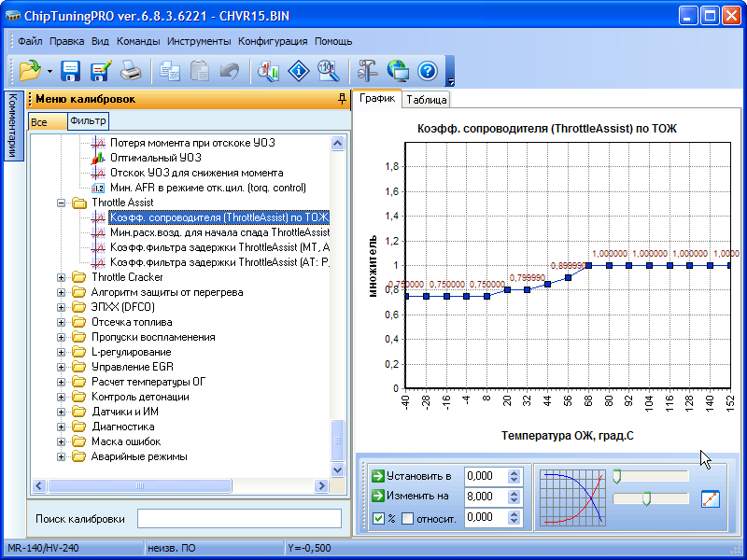This screenshot has height=560, width=747.
Task: Enable the относит. checkbox
Action: tap(407, 518)
